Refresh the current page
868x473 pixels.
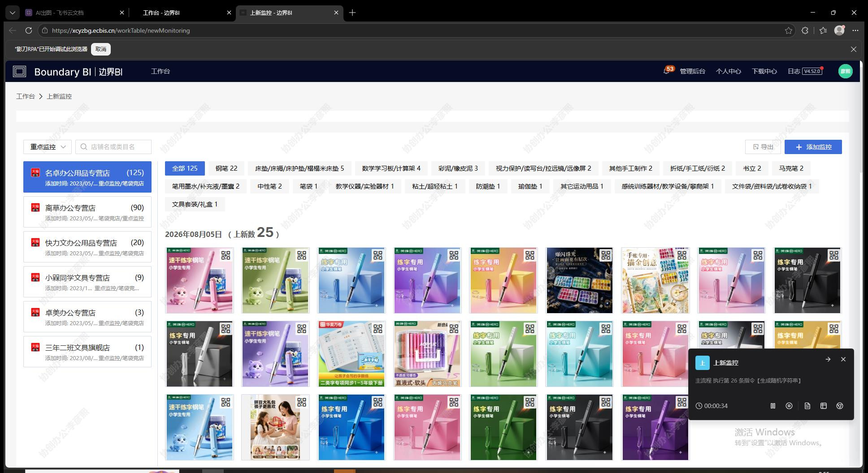29,30
